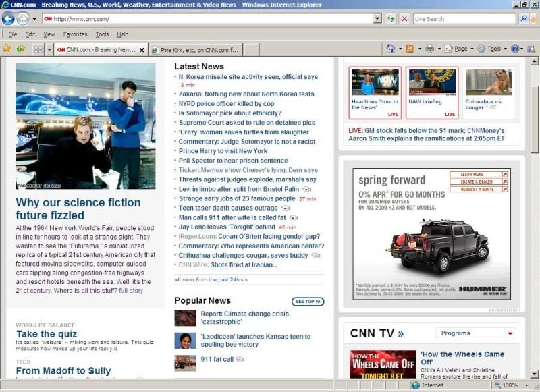This screenshot has height=392, width=540.
Task: Open the Help menu
Action: pyautogui.click(x=123, y=34)
